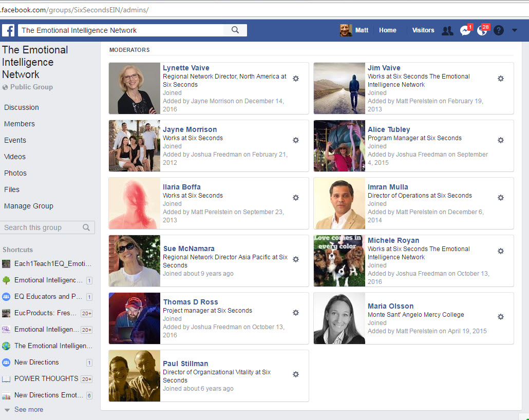Image resolution: width=529 pixels, height=420 pixels.
Task: Open the notifications globe icon
Action: point(482,31)
